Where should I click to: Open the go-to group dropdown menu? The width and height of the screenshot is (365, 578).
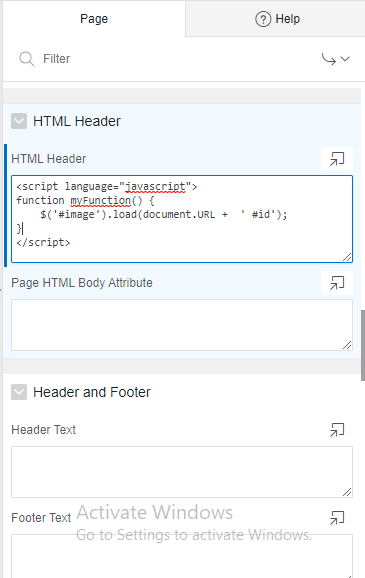click(x=336, y=59)
